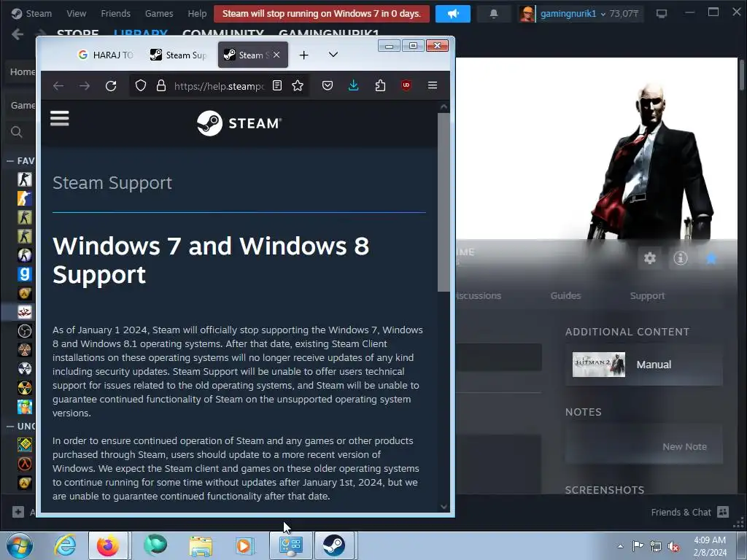Screen dimensions: 747x560
Task: Open the Firefox extensions puzzle icon
Action: click(x=380, y=85)
